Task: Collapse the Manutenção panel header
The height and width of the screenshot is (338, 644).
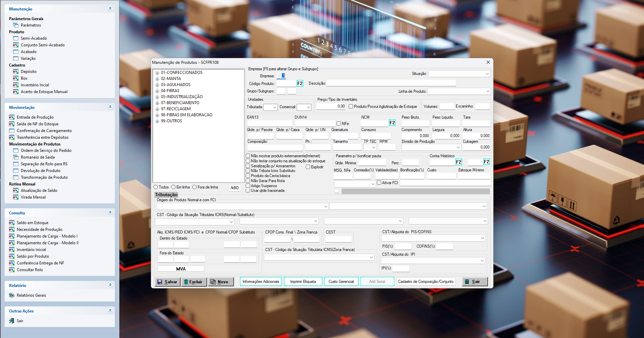Action: click(x=110, y=8)
